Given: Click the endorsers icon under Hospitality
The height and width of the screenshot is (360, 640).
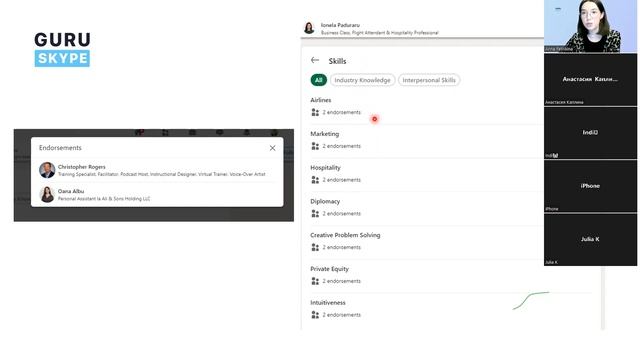Looking at the screenshot, I should point(315,180).
